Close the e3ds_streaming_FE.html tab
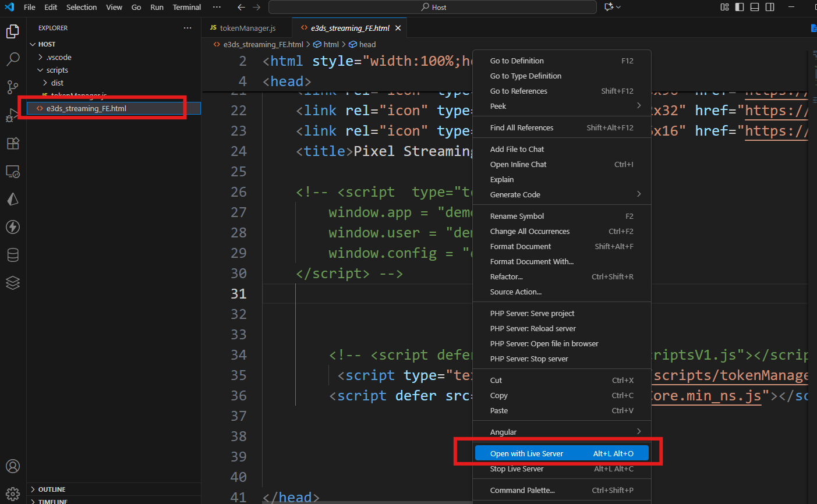This screenshot has height=504, width=817. coord(398,28)
